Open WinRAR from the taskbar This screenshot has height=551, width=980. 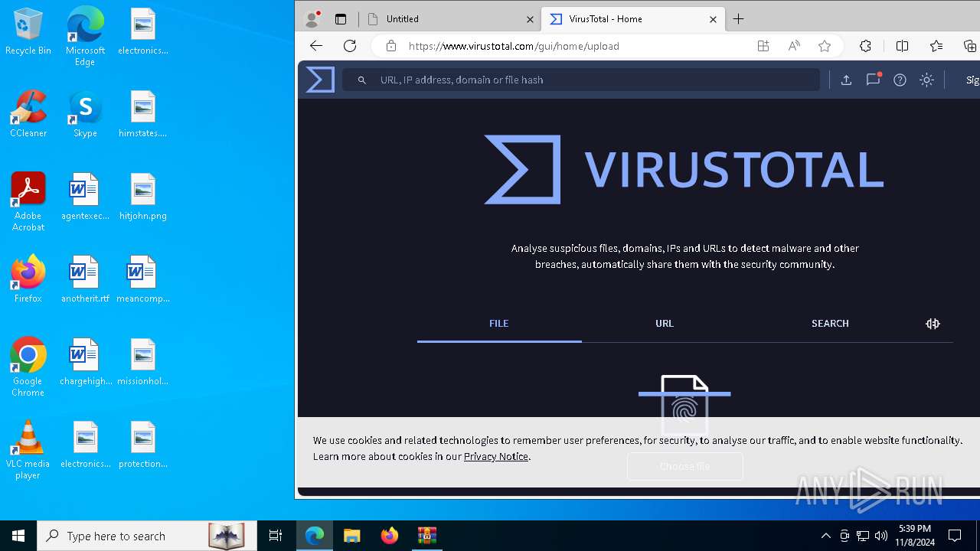click(x=426, y=536)
